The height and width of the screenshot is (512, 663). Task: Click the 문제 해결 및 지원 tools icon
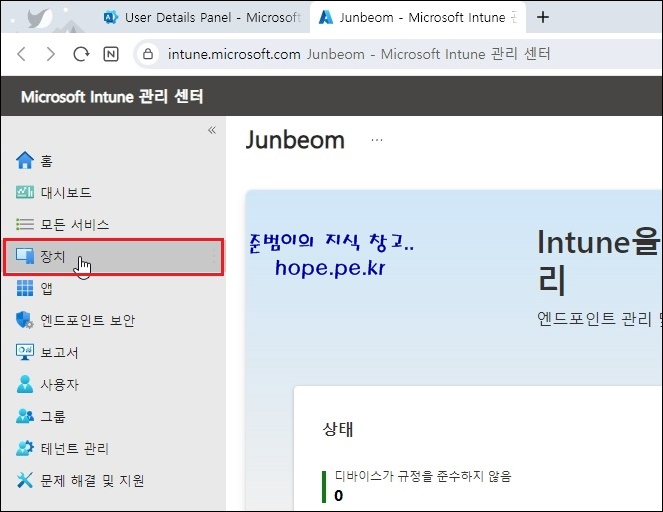[x=25, y=480]
